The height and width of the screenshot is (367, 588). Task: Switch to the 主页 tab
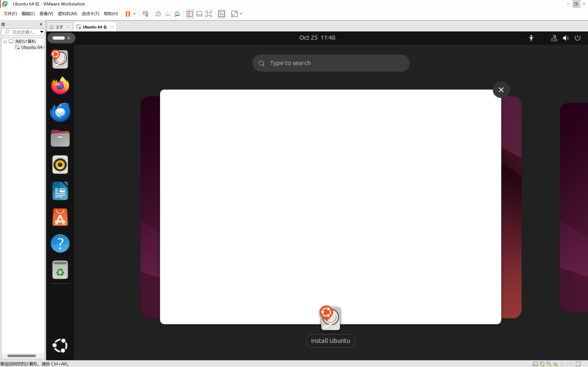click(x=60, y=27)
